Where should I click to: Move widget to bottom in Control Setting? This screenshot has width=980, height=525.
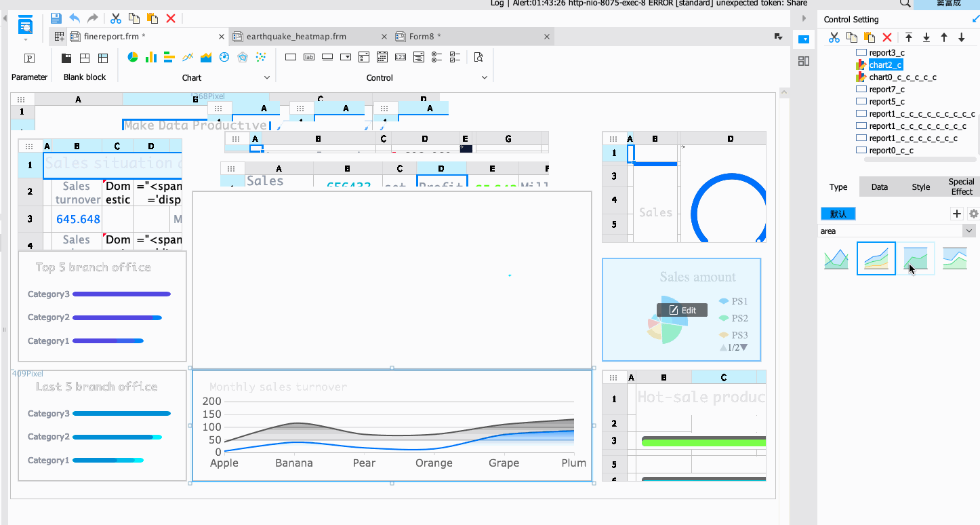point(926,37)
